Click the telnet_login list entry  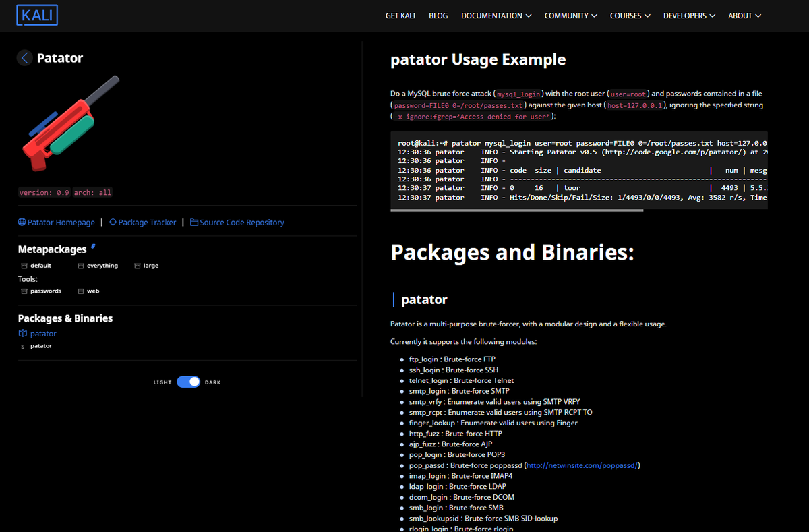click(x=461, y=381)
